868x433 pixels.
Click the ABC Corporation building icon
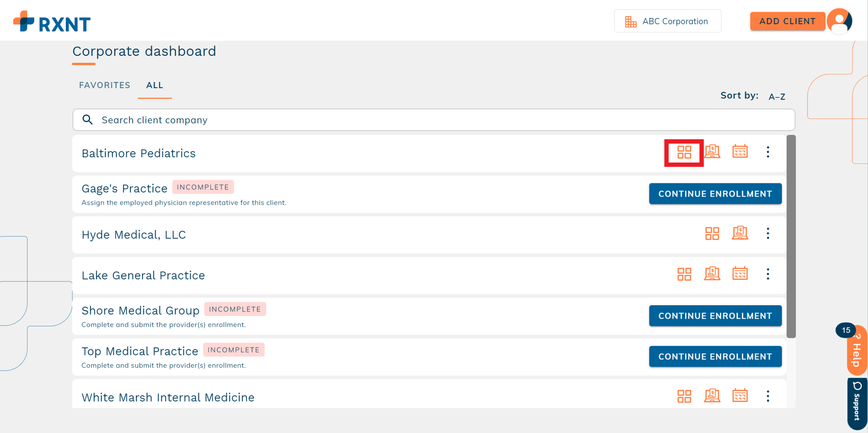631,21
